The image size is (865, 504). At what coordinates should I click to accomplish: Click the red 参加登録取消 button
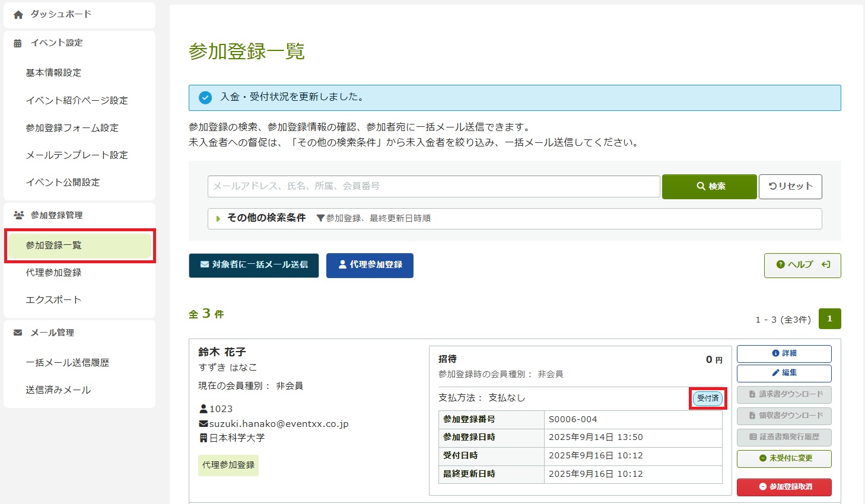[x=784, y=487]
